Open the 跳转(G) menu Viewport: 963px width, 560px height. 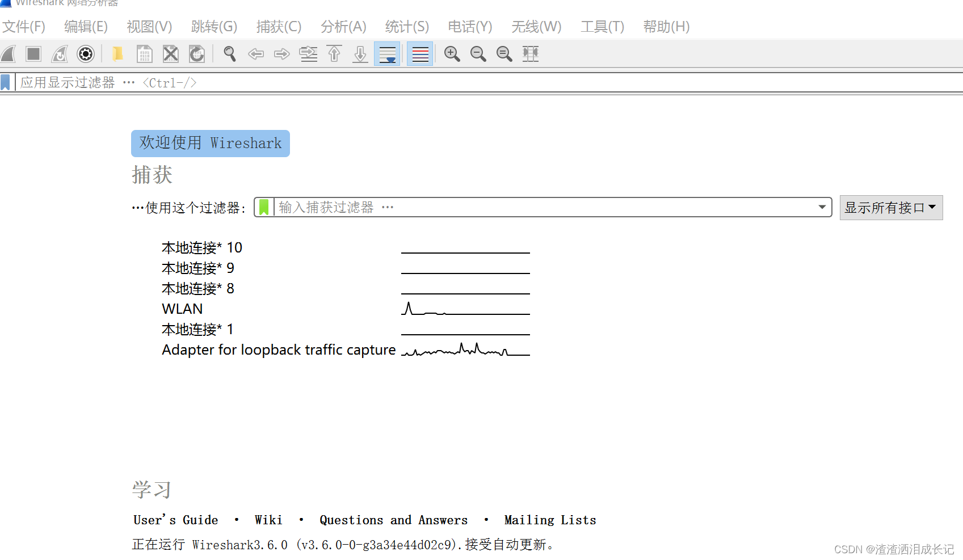[x=214, y=27]
